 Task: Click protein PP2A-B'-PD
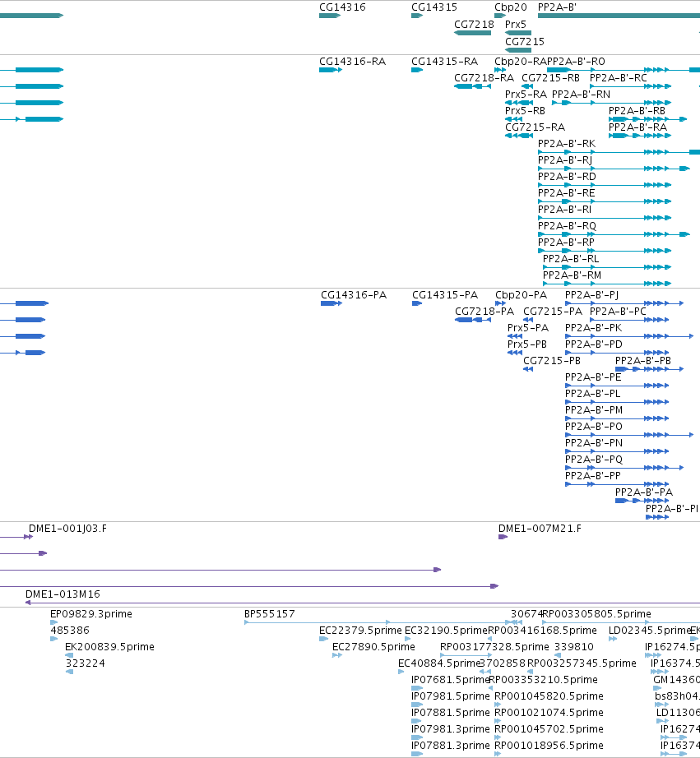point(594,344)
